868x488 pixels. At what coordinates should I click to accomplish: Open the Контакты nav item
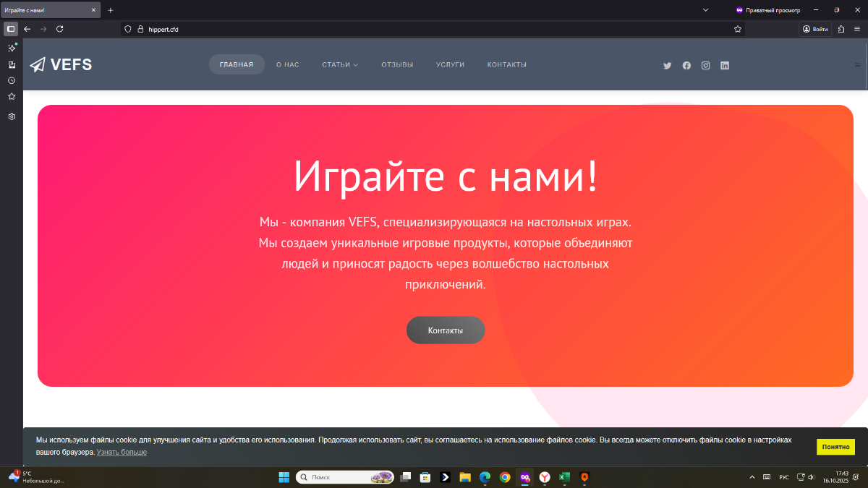[x=507, y=64]
